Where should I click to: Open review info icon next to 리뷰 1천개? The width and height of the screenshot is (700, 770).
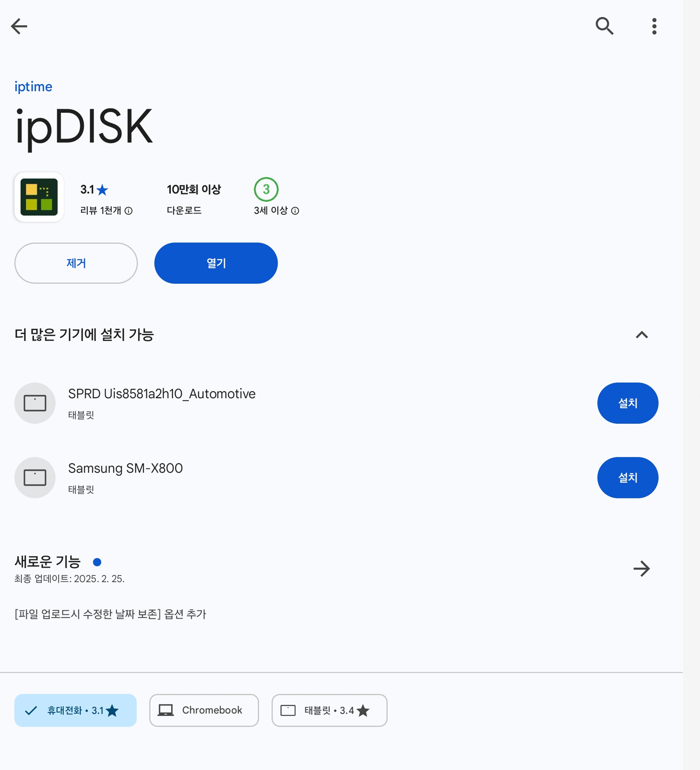pos(128,211)
